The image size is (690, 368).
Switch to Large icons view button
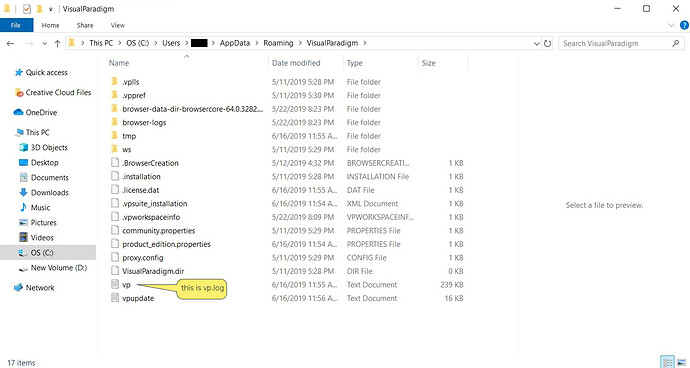681,362
